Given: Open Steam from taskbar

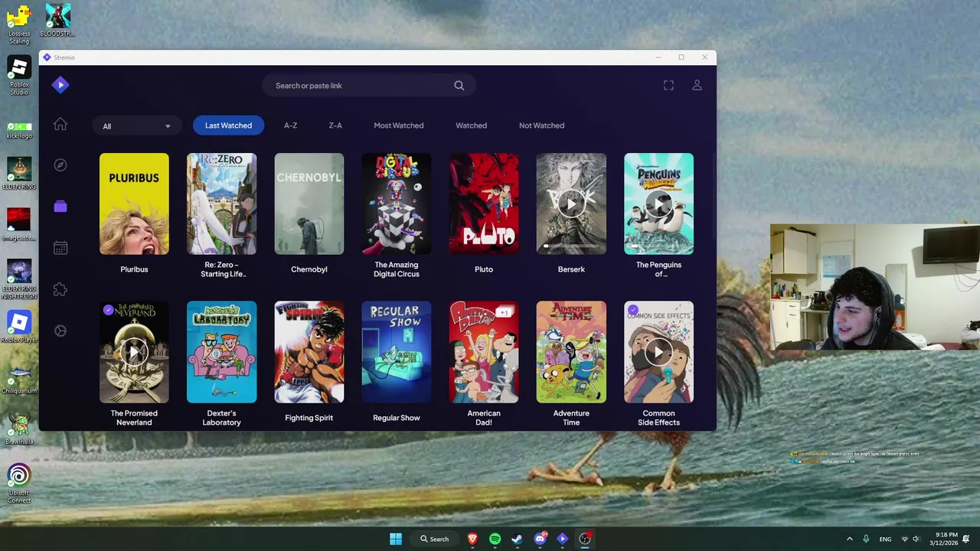Looking at the screenshot, I should [x=518, y=539].
